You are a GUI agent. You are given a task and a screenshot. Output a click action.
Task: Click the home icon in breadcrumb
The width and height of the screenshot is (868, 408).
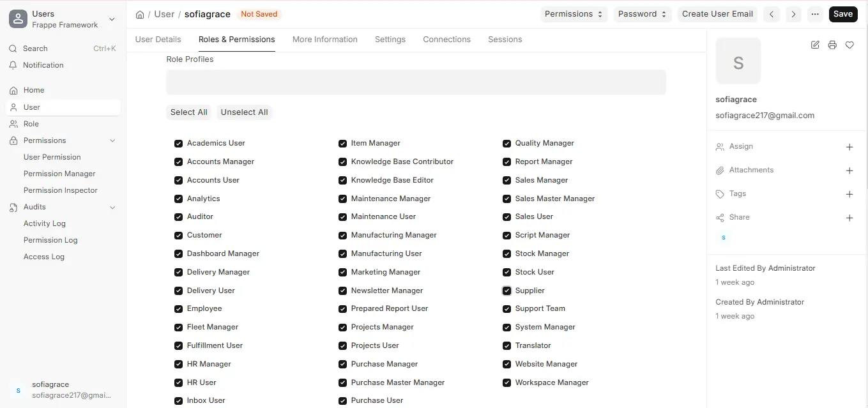(x=140, y=14)
